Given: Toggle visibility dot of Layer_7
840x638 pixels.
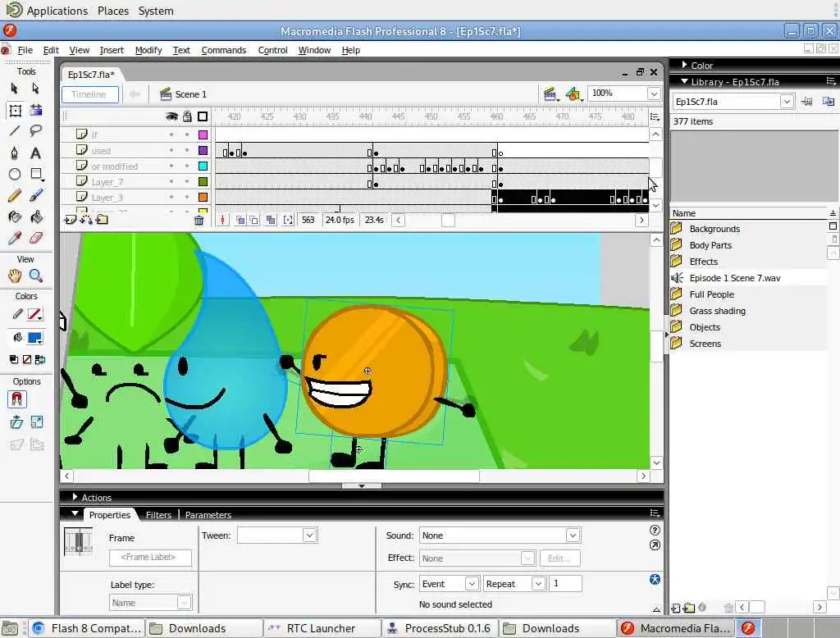Looking at the screenshot, I should click(x=171, y=181).
